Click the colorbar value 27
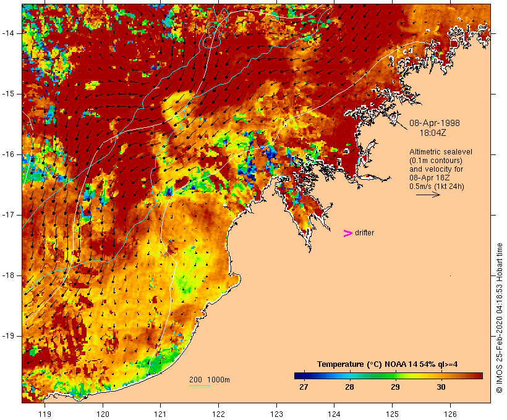The width and height of the screenshot is (507, 420). coord(304,387)
